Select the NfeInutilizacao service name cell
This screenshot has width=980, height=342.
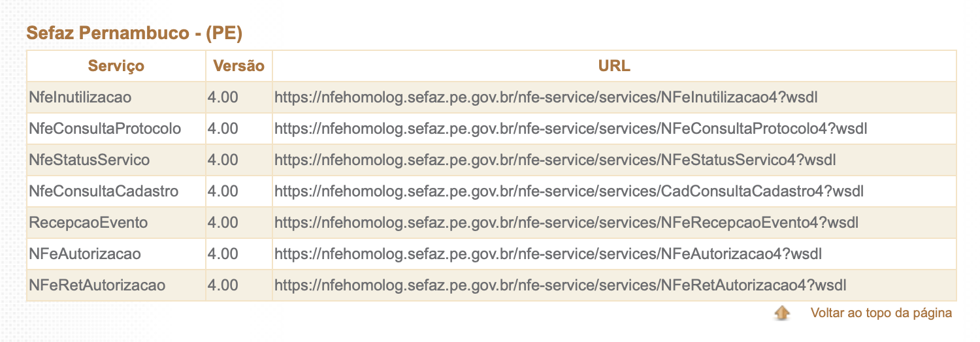[x=80, y=97]
